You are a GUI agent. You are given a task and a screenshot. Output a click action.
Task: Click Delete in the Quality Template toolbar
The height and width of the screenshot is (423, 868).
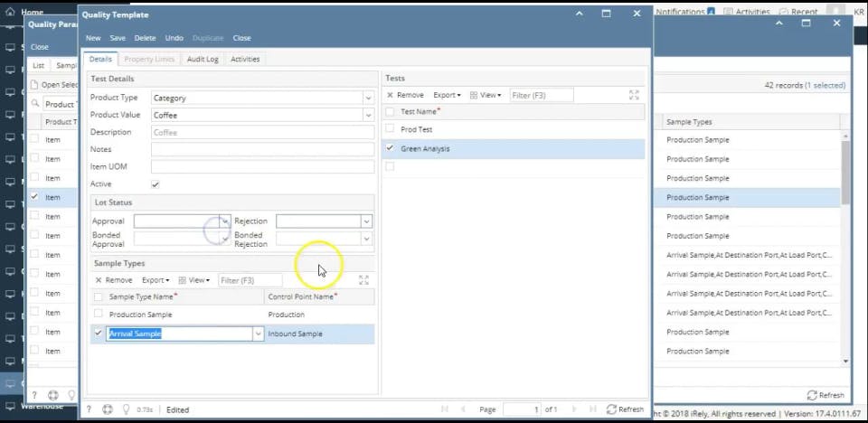coord(145,38)
